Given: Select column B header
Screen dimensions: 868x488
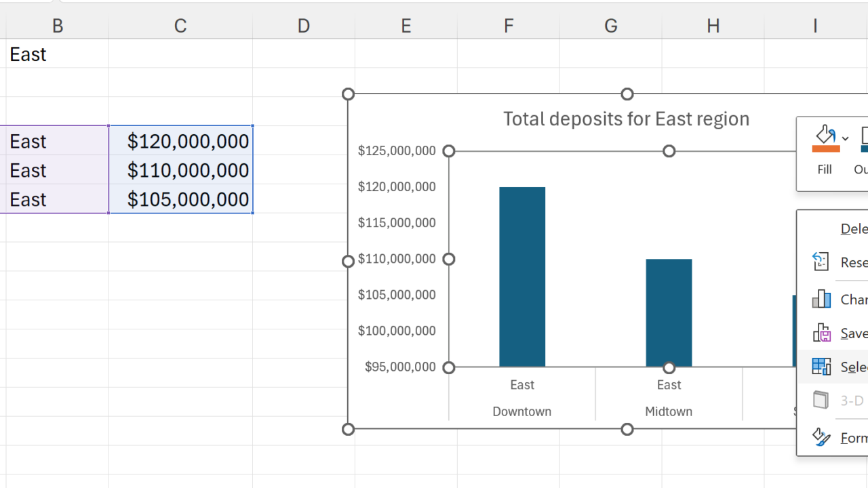Looking at the screenshot, I should pyautogui.click(x=58, y=26).
